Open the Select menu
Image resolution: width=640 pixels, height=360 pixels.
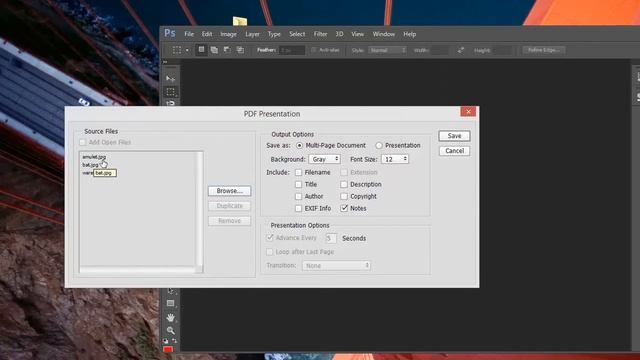pos(297,34)
